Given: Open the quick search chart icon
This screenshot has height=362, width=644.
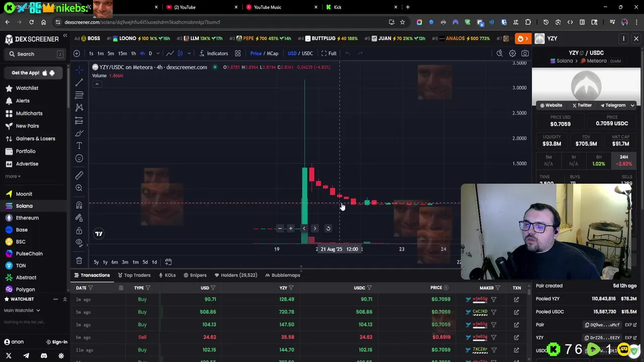Looking at the screenshot, I should point(500,53).
